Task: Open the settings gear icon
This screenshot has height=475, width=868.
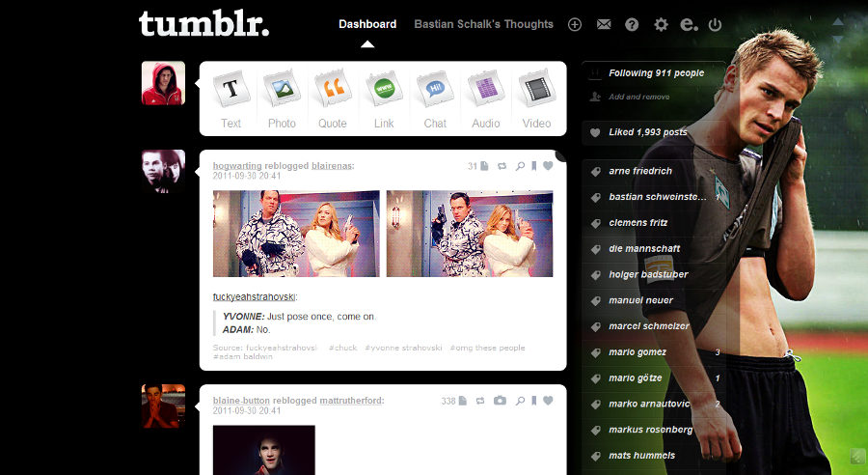Action: [x=661, y=24]
